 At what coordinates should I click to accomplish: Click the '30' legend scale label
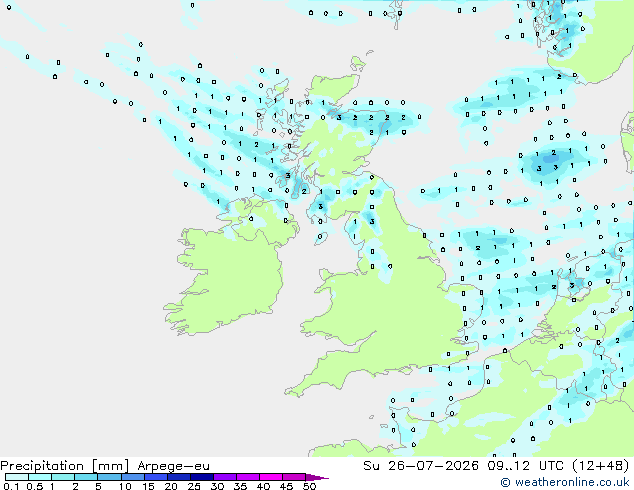[217, 486]
